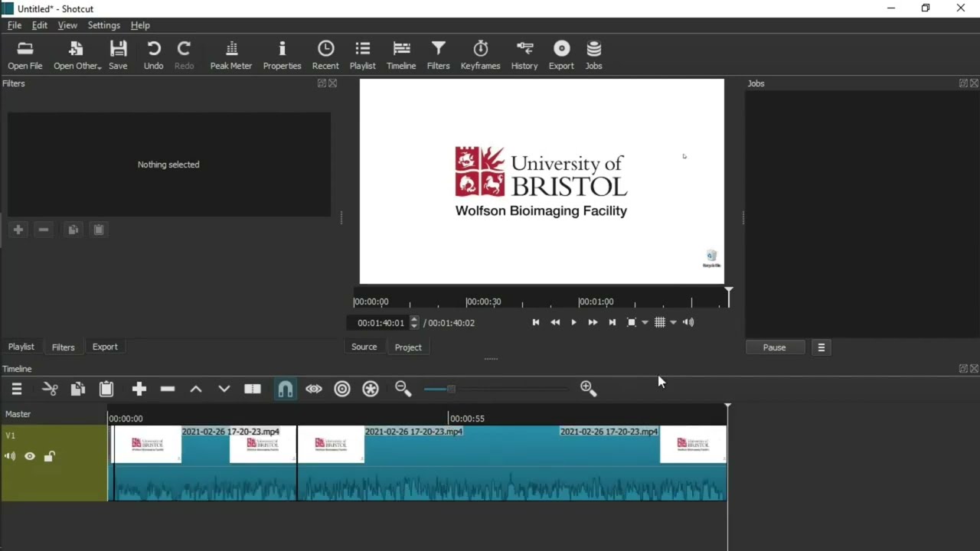Open the View menu

click(67, 25)
